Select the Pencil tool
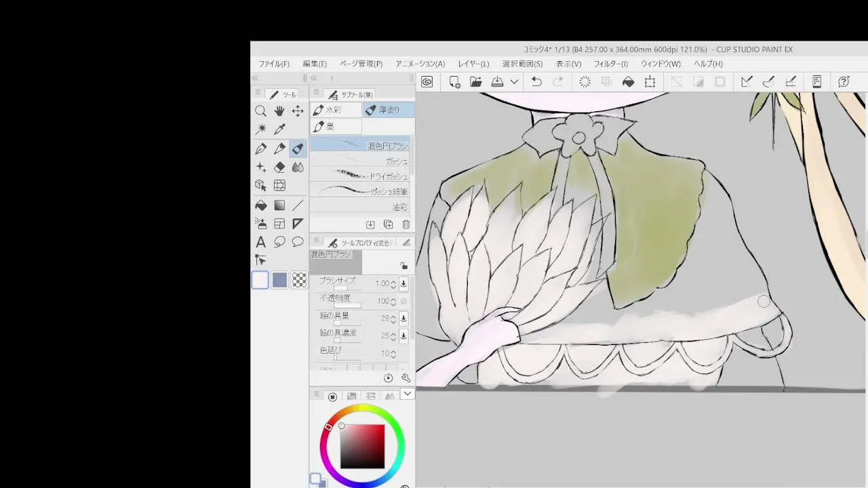The image size is (868, 488). pos(279,148)
